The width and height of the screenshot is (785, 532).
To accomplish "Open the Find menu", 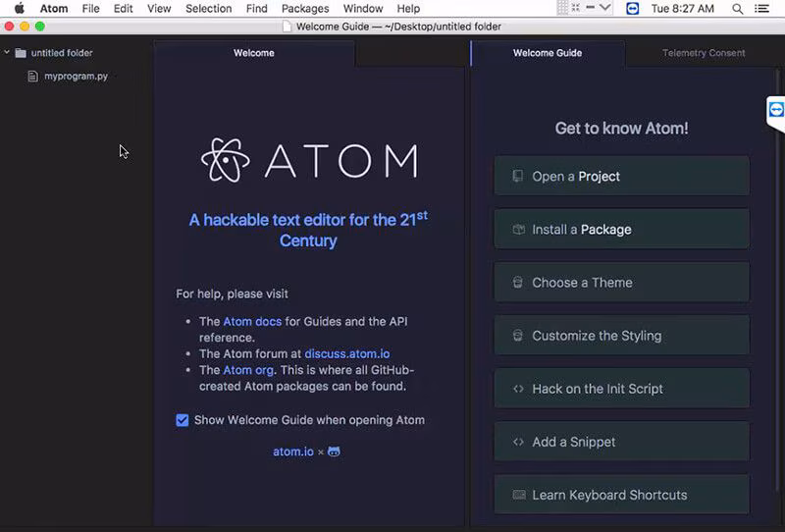I will point(256,9).
